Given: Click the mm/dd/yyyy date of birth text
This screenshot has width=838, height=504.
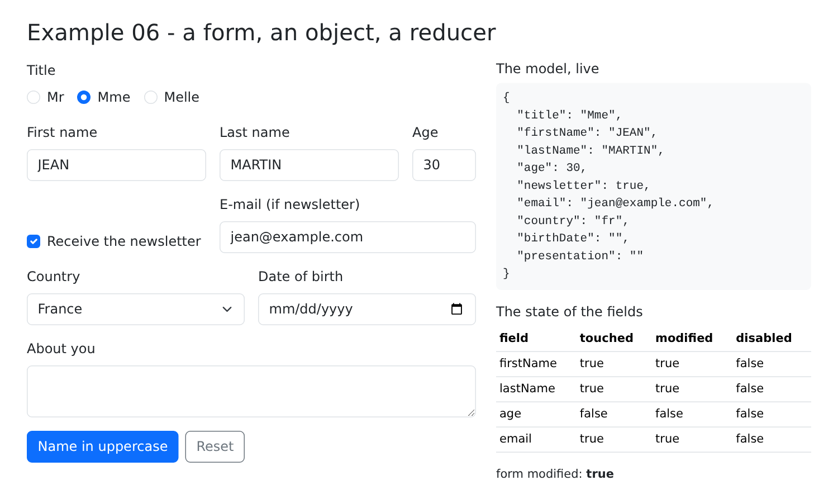Looking at the screenshot, I should coord(311,309).
